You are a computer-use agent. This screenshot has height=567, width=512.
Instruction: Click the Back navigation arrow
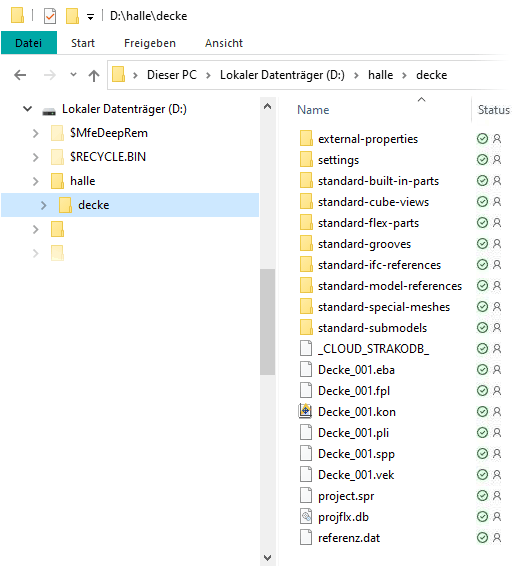(x=20, y=75)
